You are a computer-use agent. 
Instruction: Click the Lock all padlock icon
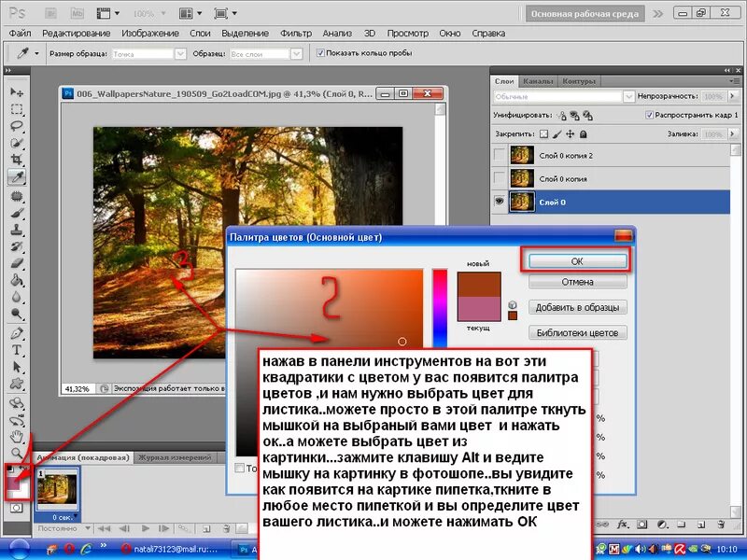point(583,134)
